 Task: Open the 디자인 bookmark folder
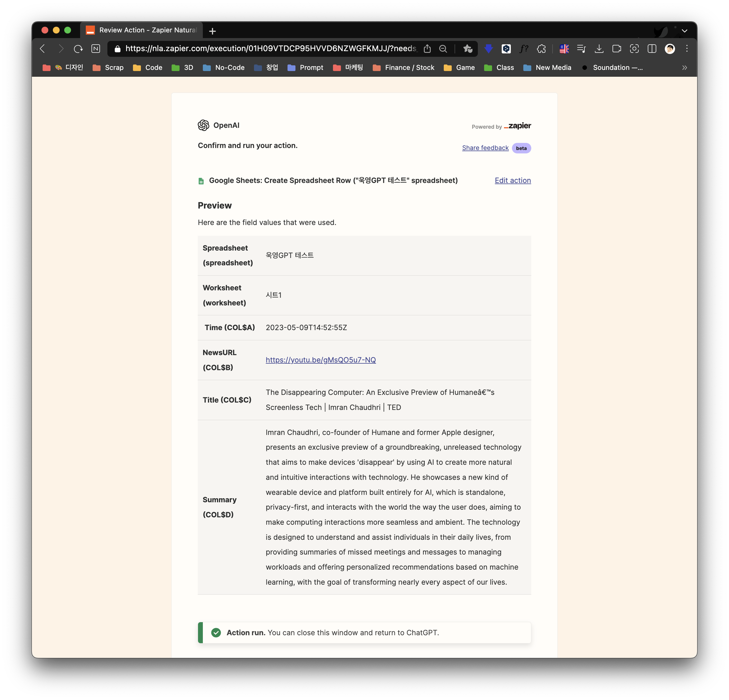tap(63, 68)
